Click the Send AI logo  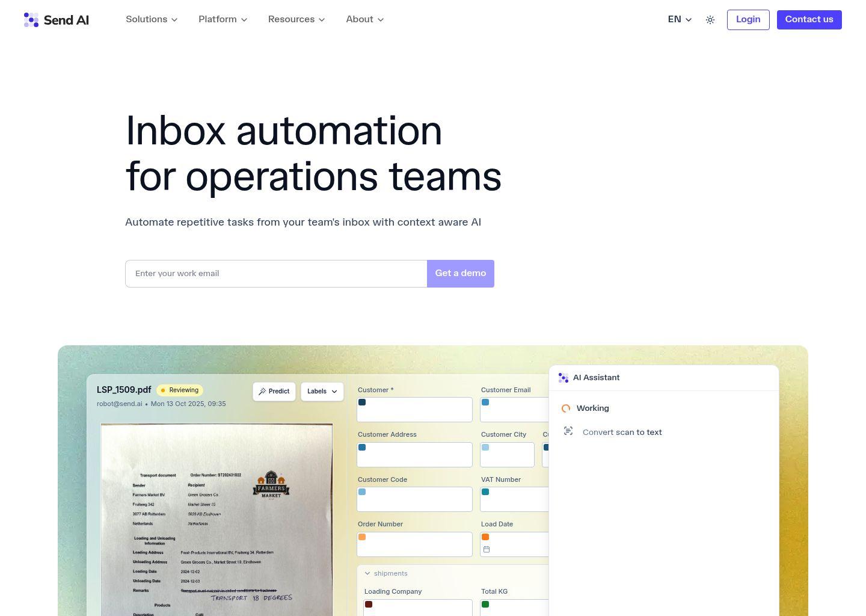[x=57, y=20]
